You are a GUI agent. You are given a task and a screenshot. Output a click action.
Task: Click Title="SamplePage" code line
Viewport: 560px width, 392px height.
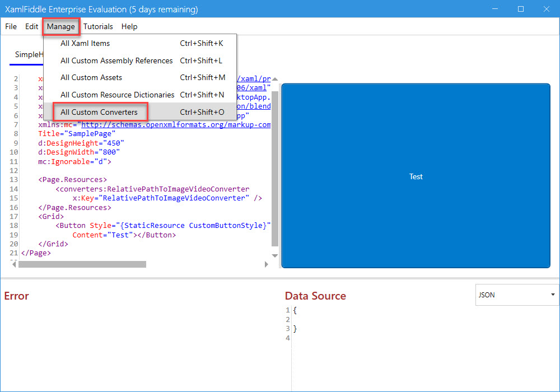pyautogui.click(x=77, y=133)
